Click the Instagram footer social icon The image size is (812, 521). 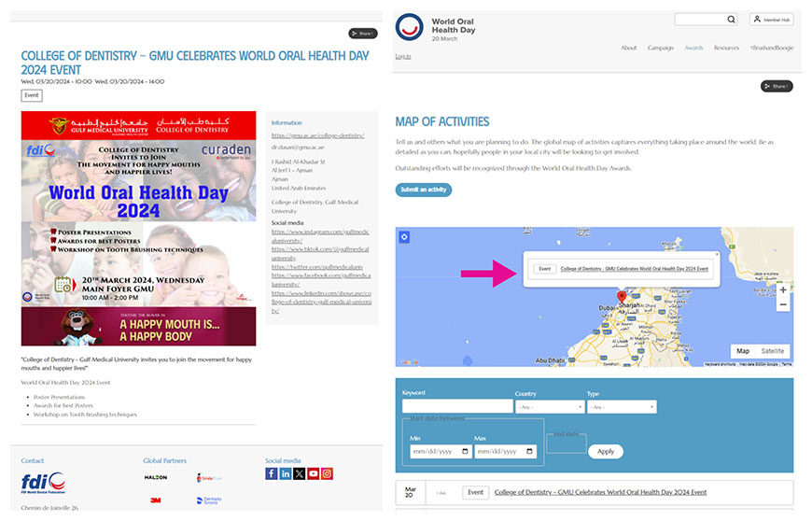(328, 473)
